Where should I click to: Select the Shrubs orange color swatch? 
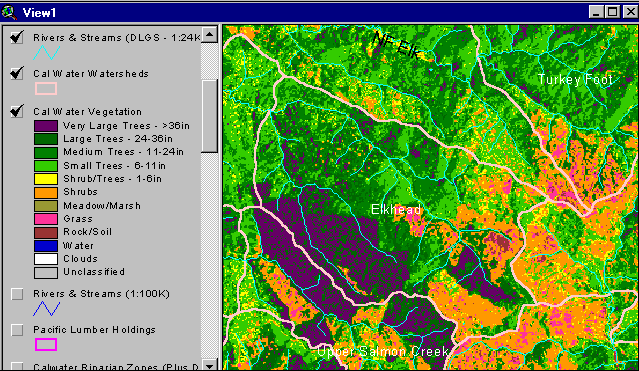(46, 192)
